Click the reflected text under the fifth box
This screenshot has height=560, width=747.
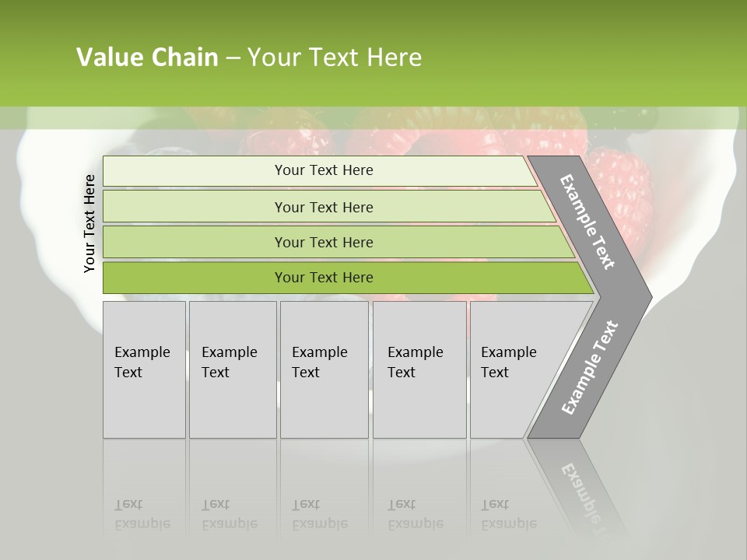[x=508, y=514]
